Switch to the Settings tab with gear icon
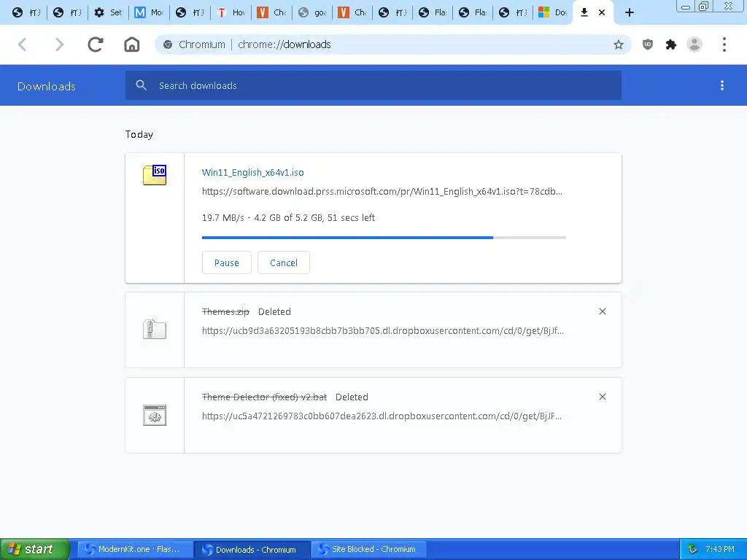Image resolution: width=747 pixels, height=560 pixels. (x=108, y=12)
